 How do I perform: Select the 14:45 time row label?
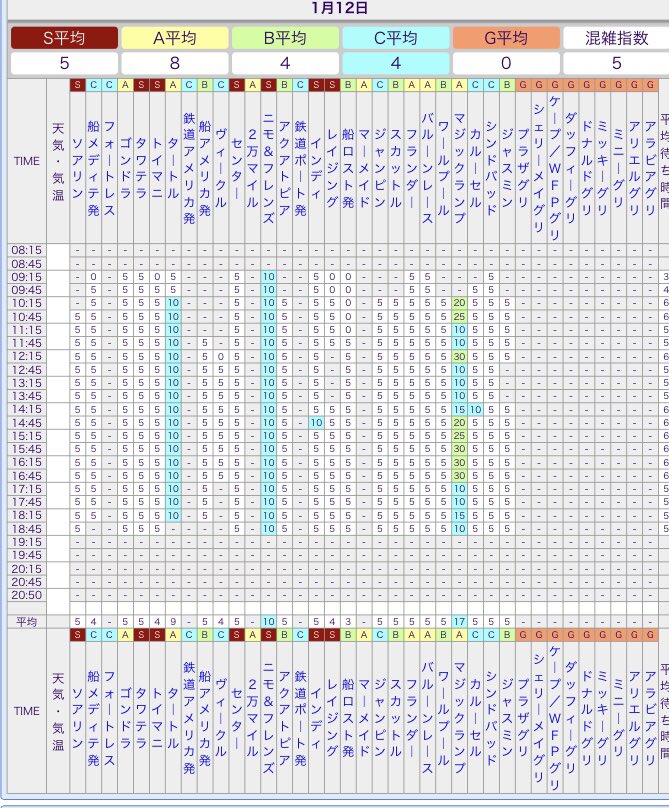tap(27, 423)
